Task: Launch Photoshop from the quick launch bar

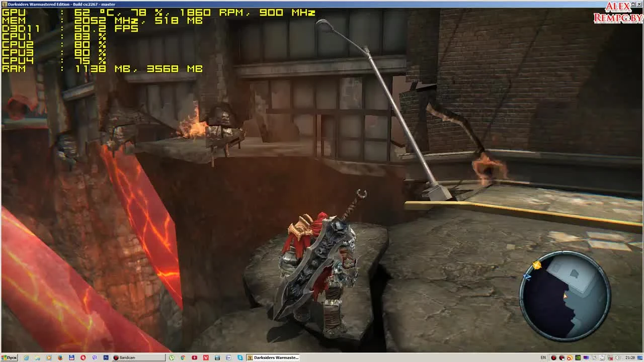Action: pos(106,357)
